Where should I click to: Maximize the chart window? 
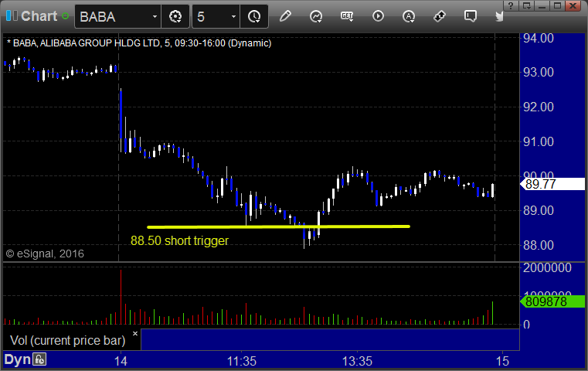coord(558,5)
